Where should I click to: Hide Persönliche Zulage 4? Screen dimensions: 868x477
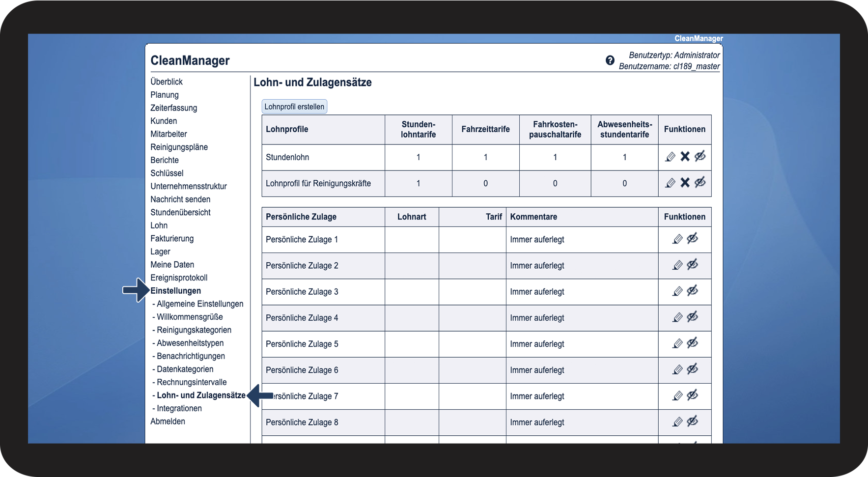(x=692, y=317)
